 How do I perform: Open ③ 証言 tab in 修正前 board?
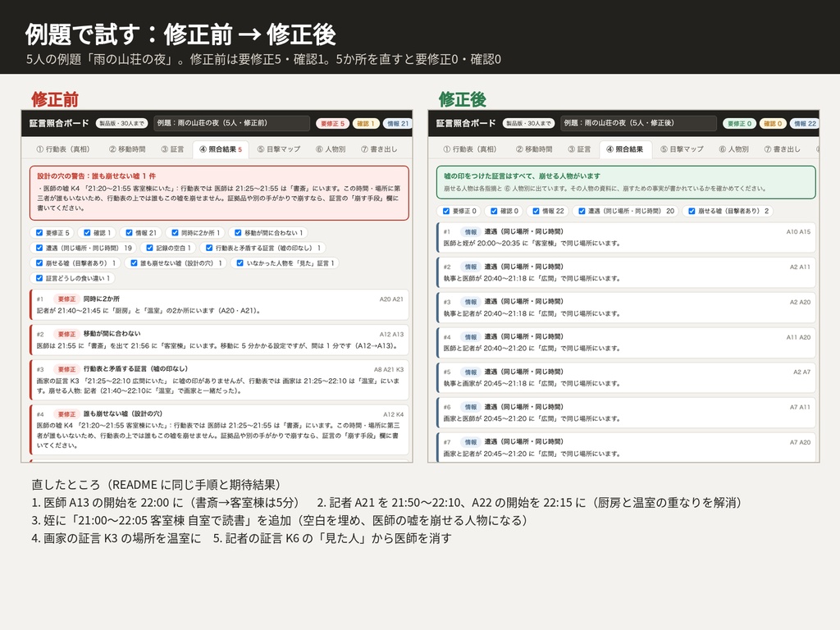172,149
